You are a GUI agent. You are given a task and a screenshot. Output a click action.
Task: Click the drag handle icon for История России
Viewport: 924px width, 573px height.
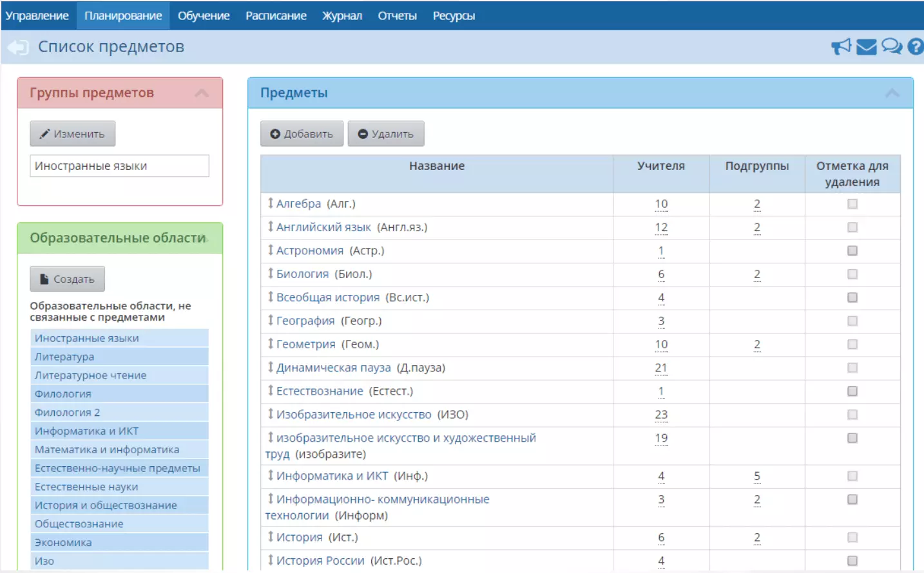(271, 560)
